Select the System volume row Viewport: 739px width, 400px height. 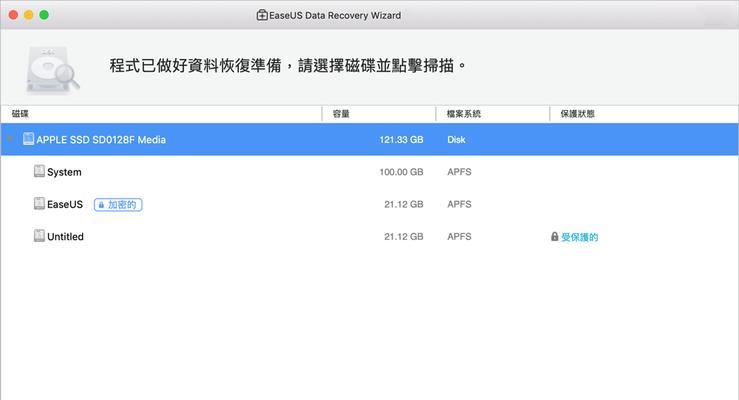point(370,172)
